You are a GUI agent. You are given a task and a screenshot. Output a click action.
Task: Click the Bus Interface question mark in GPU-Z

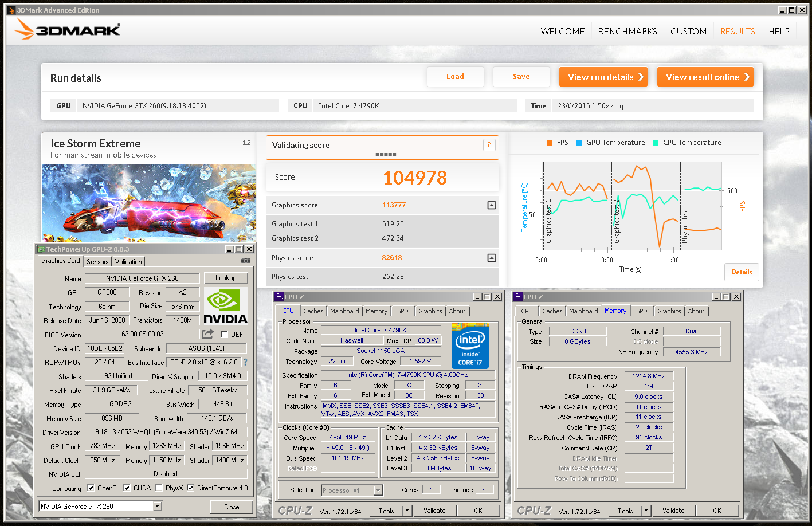click(x=245, y=362)
